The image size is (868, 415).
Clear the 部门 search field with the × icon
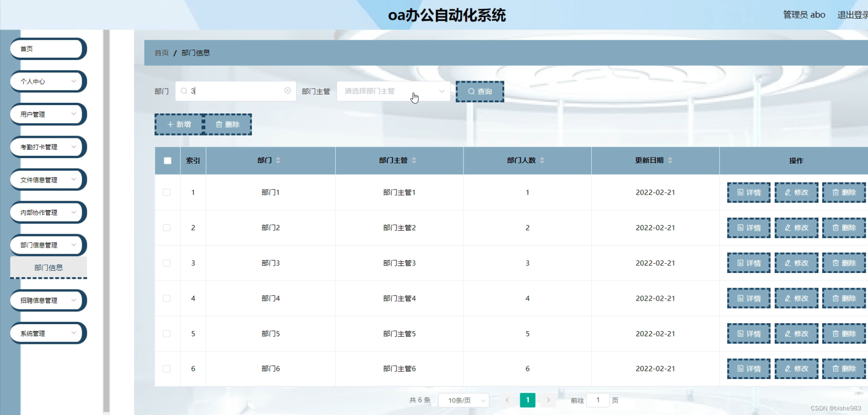288,91
